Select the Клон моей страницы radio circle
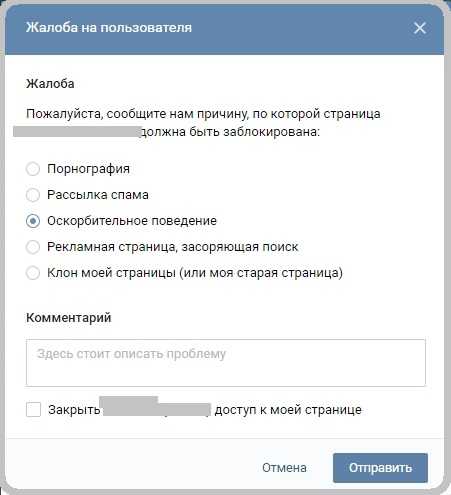 pos(33,273)
